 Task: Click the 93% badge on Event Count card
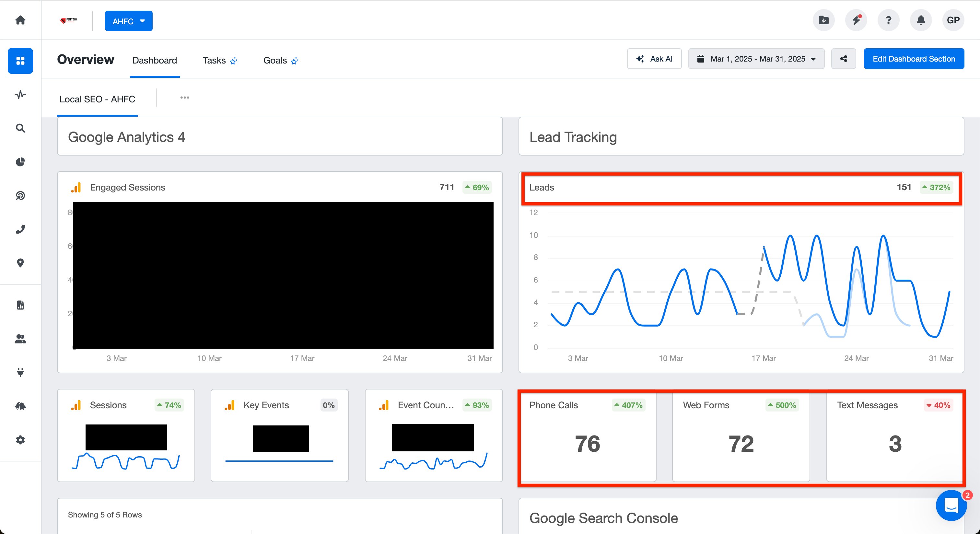pos(477,405)
